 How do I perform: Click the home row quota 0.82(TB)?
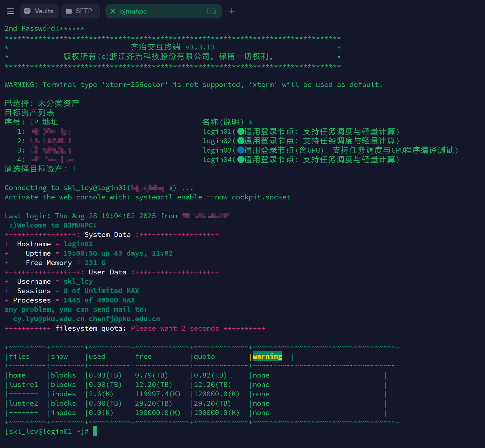coord(210,375)
